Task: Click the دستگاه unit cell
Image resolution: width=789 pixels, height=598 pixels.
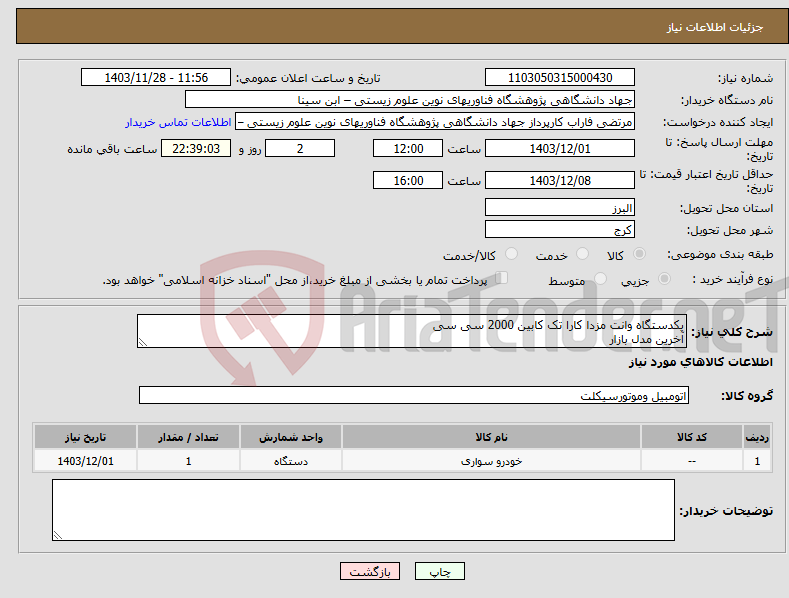Action: point(291,461)
